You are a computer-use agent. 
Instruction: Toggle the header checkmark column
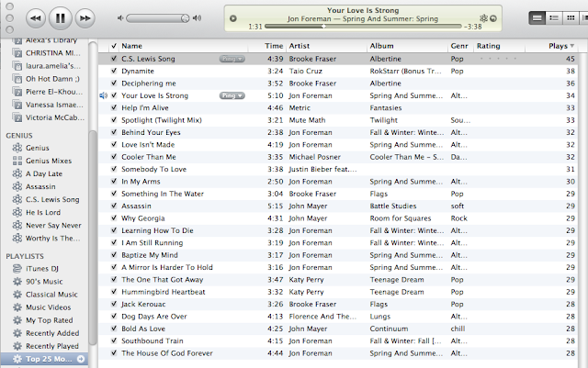pyautogui.click(x=114, y=46)
